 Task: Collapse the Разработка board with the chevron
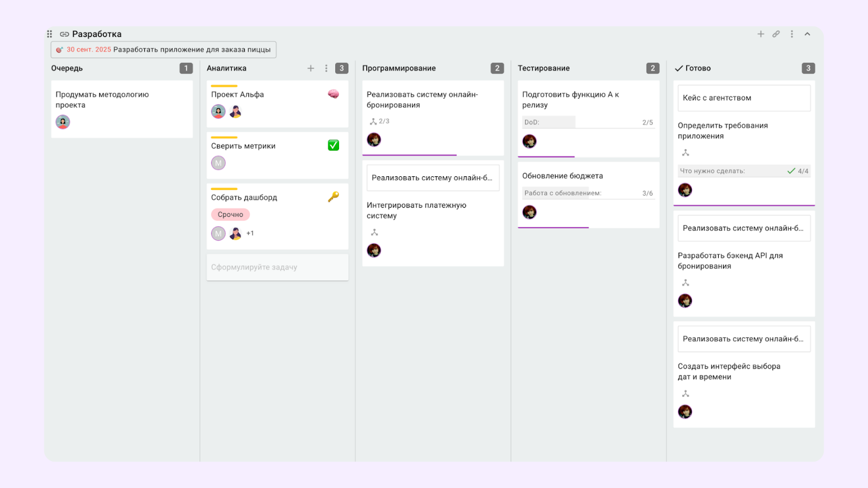[x=807, y=34]
